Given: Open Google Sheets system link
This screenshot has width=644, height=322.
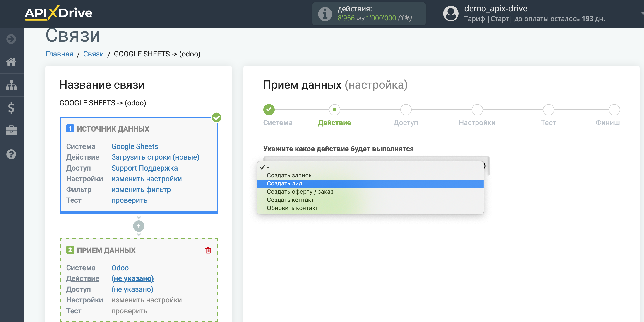Looking at the screenshot, I should (135, 146).
